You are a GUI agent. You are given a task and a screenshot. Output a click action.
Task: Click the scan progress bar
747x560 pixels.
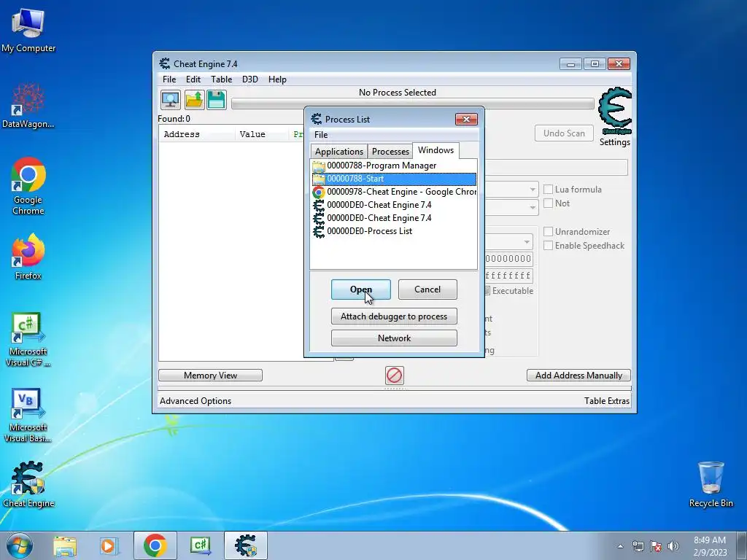click(x=413, y=104)
